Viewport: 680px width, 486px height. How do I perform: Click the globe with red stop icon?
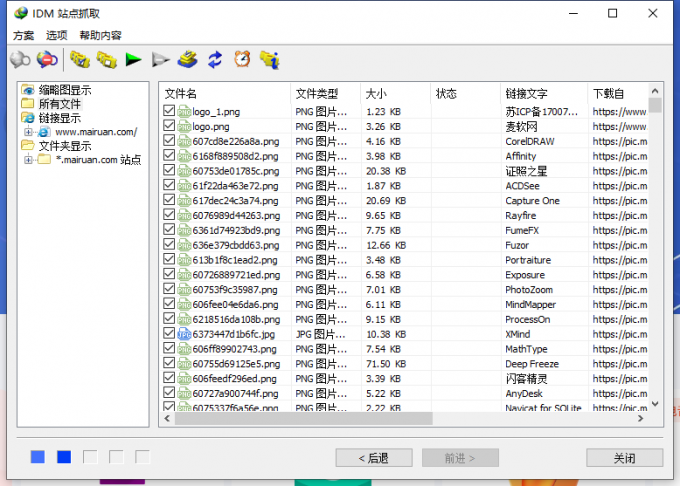46,60
